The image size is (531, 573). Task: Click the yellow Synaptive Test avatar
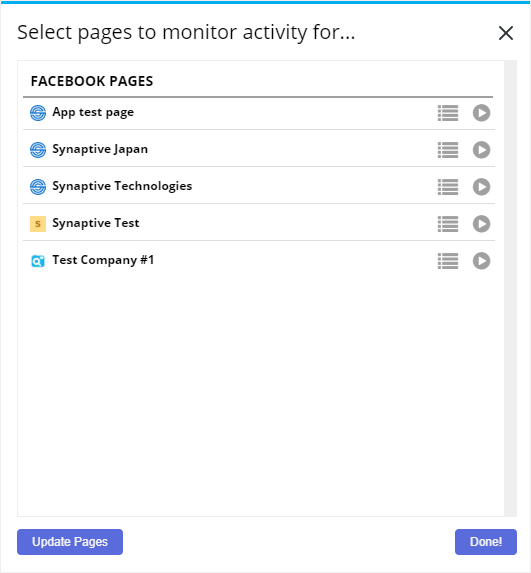(38, 224)
